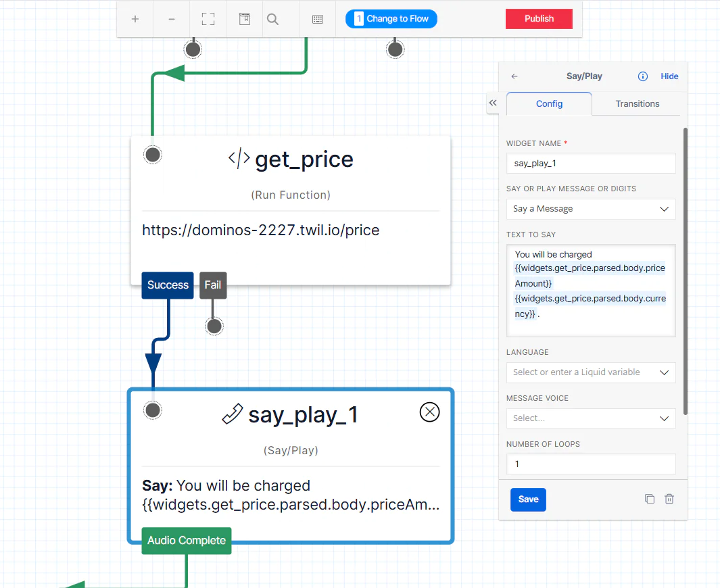Open the keyboard shortcuts icon
The image size is (720, 588).
click(x=318, y=20)
